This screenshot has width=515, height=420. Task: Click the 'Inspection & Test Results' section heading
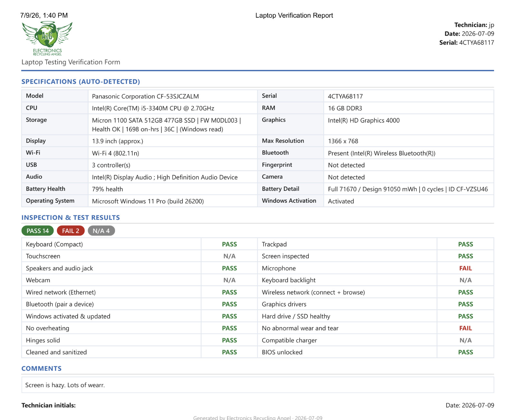tap(70, 218)
